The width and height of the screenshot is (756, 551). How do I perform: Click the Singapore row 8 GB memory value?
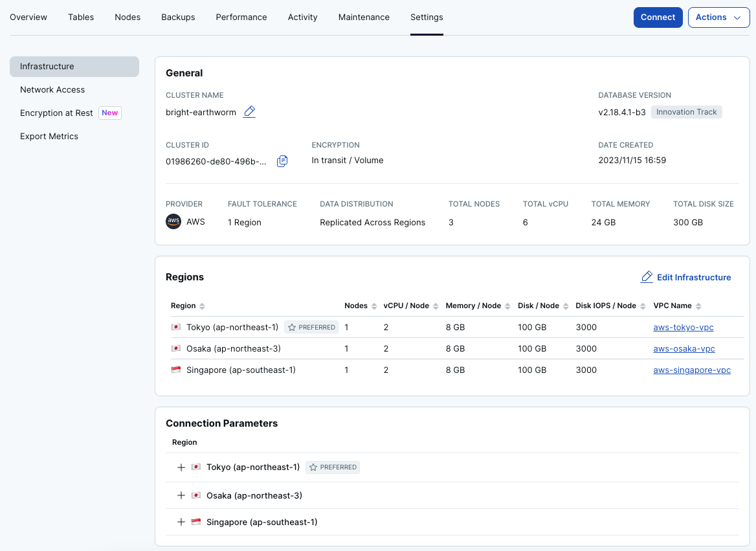tap(455, 370)
